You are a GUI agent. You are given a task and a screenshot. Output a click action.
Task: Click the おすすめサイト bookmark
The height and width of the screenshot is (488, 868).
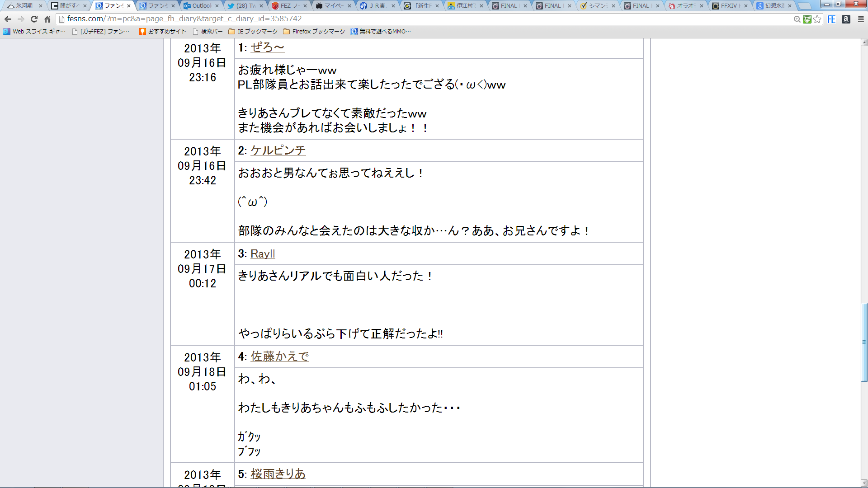click(x=163, y=32)
